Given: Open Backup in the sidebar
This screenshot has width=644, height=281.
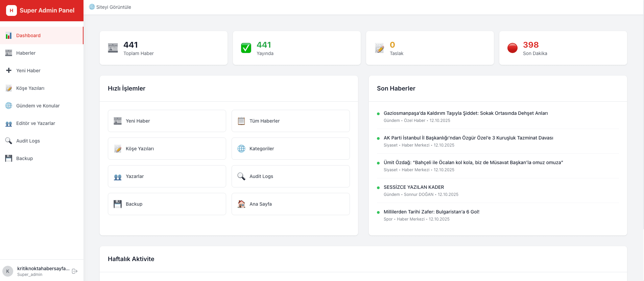Looking at the screenshot, I should tap(42, 158).
